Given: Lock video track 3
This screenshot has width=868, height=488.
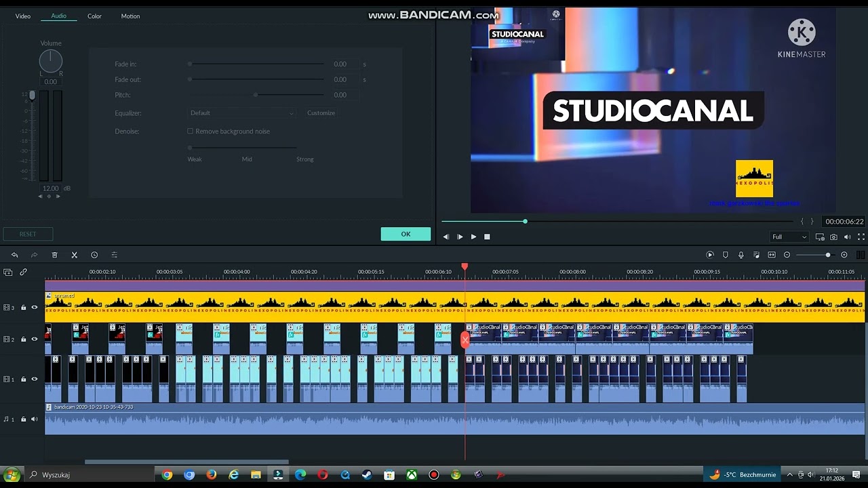Looking at the screenshot, I should 23,307.
